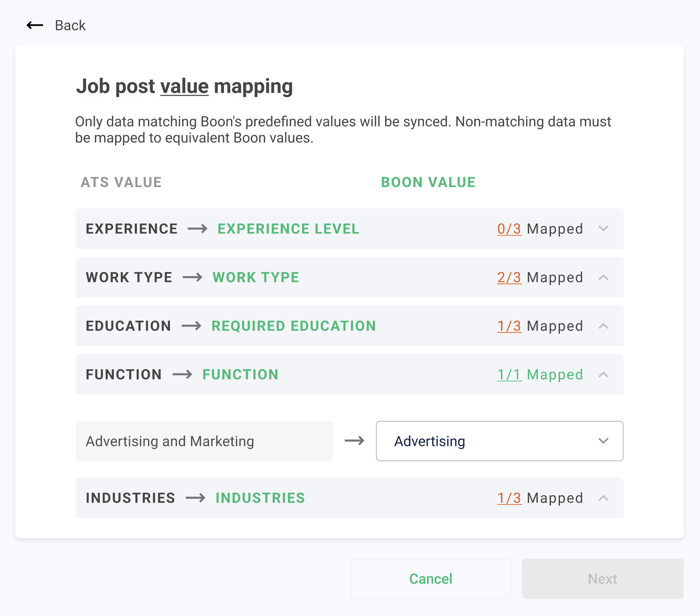The image size is (700, 616).
Task: Expand the Experience row chevron
Action: [603, 228]
